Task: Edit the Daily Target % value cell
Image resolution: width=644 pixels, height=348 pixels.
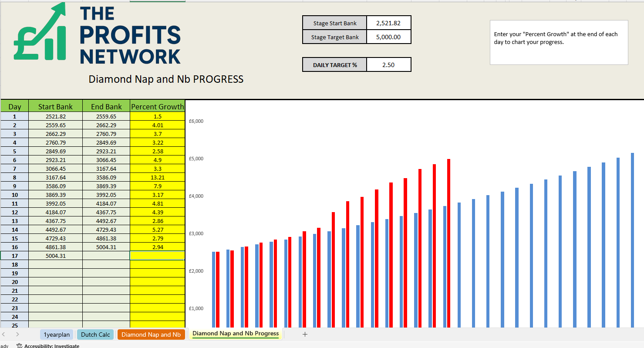Action: click(x=388, y=65)
